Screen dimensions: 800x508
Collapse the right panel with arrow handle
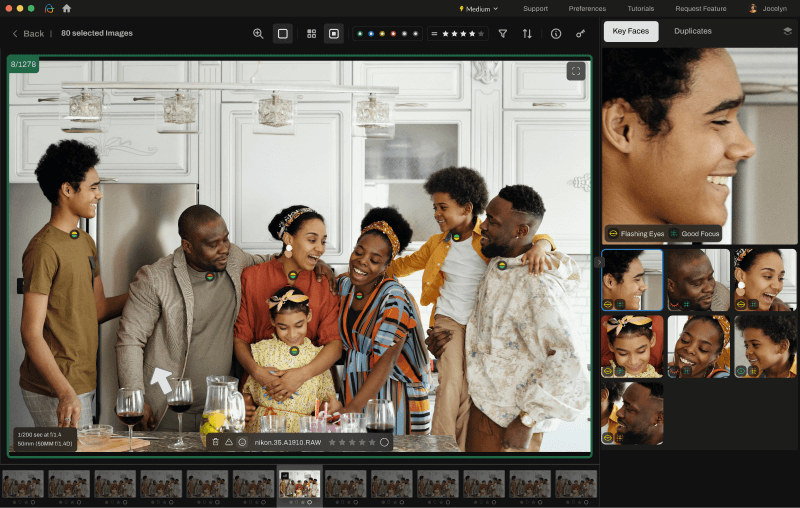[x=598, y=262]
